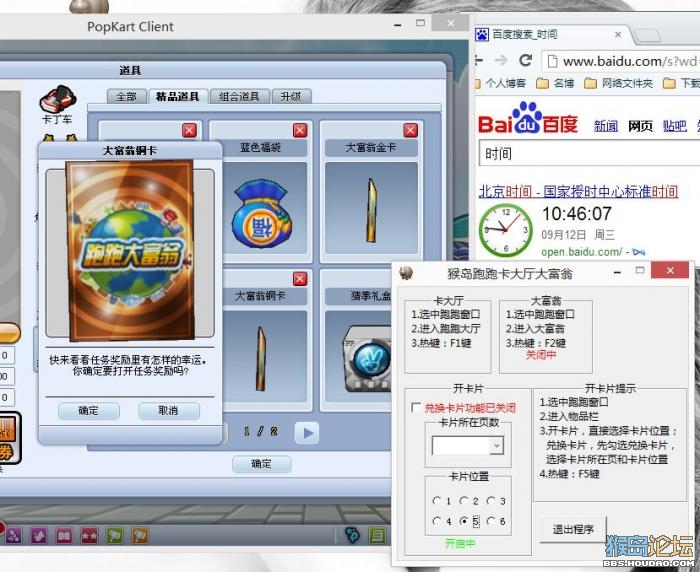The image size is (700, 572).
Task: Switch to 全部 tab in item panel
Action: [127, 96]
